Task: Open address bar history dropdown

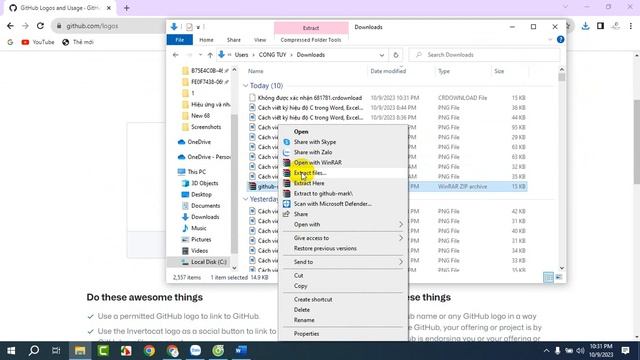Action: pyautogui.click(x=382, y=55)
